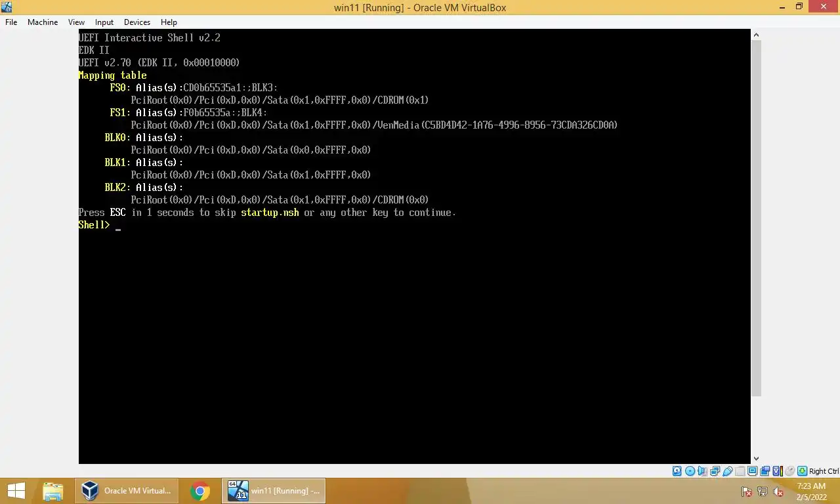Open the Devices menu
Screen dimensions: 840x504
click(137, 22)
